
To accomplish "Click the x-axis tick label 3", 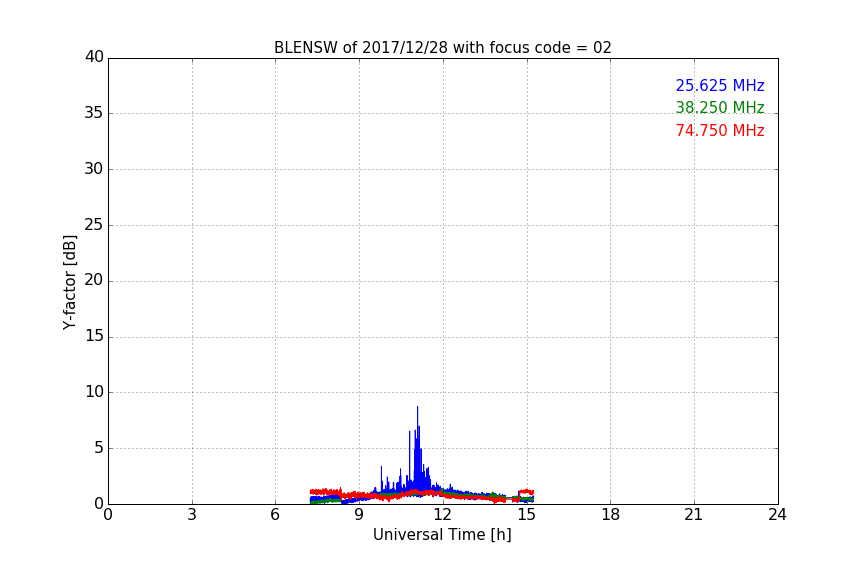I will pyautogui.click(x=192, y=515).
